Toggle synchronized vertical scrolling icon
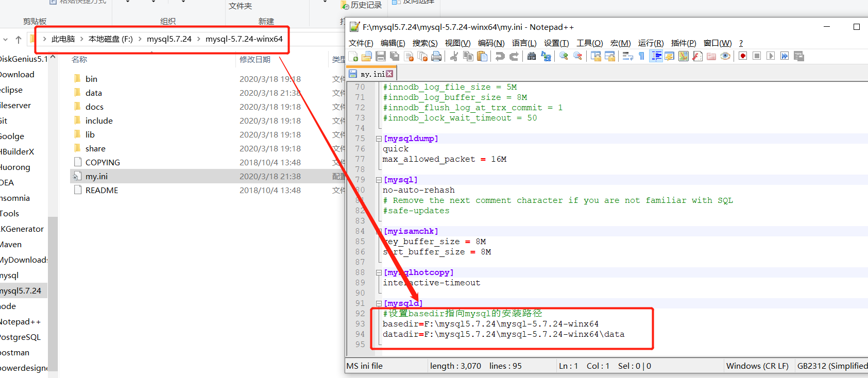The width and height of the screenshot is (868, 378). 596,56
